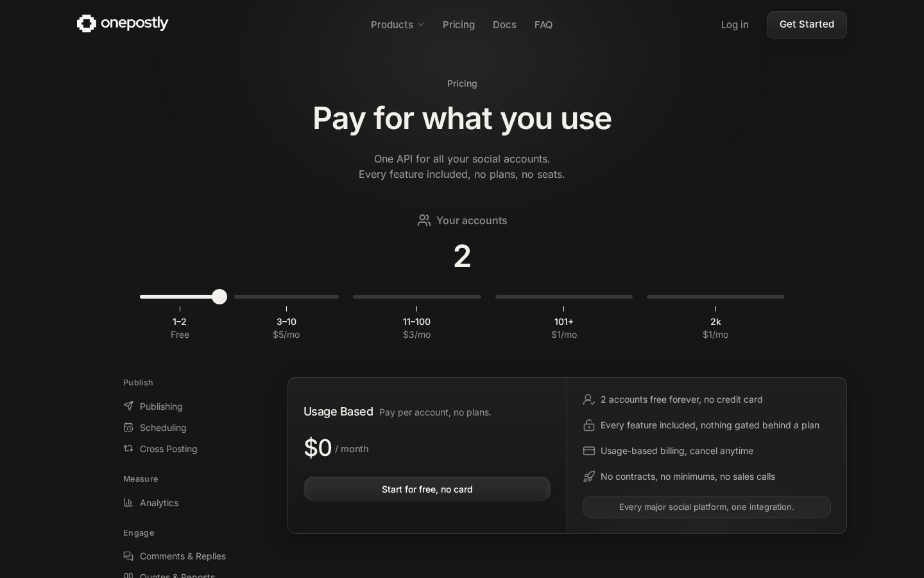Click Every major social platform banner
This screenshot has width=924, height=578.
pyautogui.click(x=706, y=507)
